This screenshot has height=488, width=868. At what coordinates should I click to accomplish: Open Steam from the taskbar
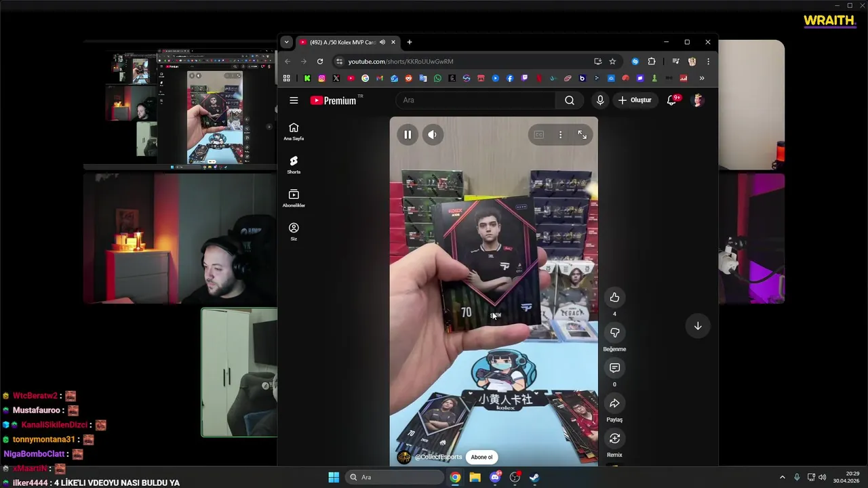pos(534,477)
